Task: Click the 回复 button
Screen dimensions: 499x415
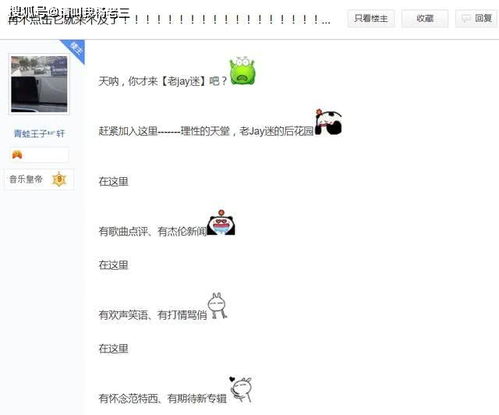Action: (477, 18)
